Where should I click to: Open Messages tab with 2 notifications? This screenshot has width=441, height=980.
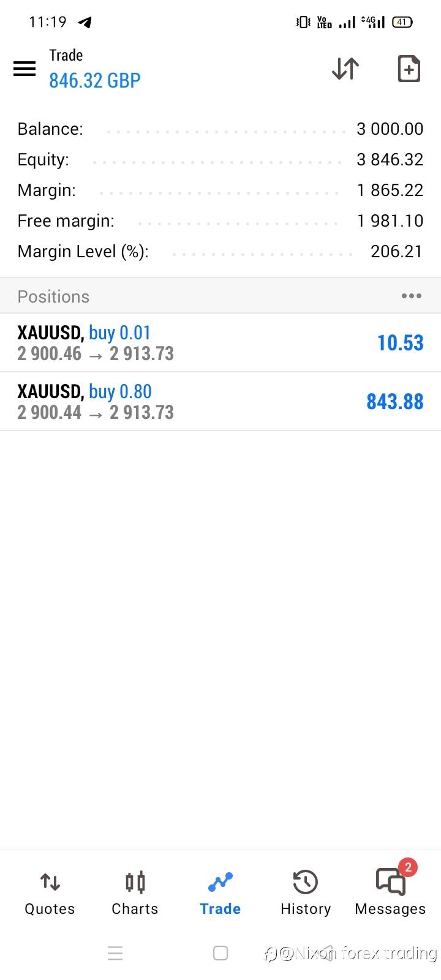[390, 894]
